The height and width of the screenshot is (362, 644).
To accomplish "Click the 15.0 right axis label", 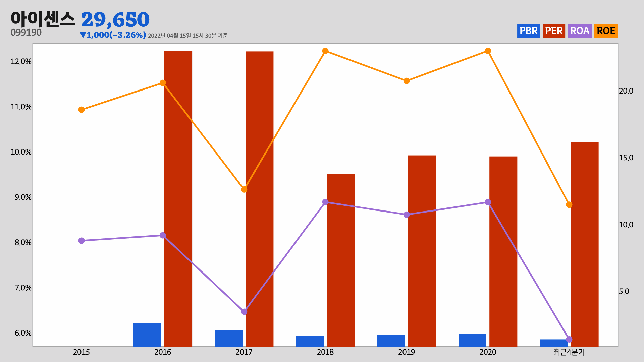I will click(x=626, y=158).
